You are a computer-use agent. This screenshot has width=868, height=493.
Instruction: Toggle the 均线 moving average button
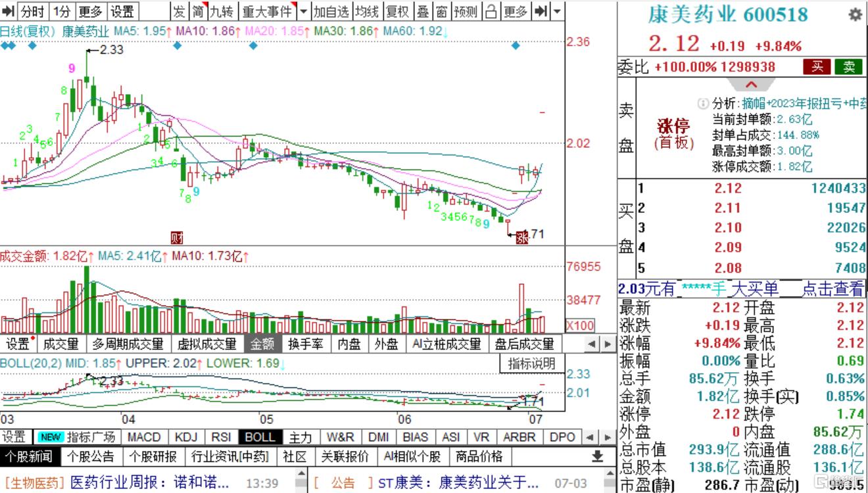coord(367,11)
